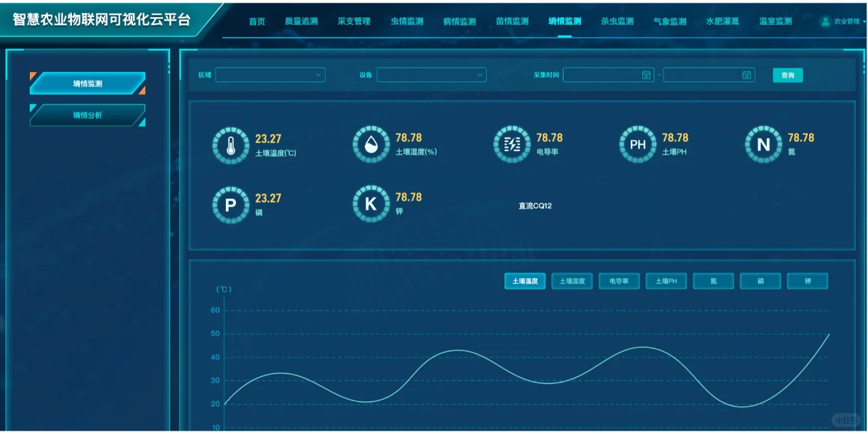This screenshot has height=434, width=868.
Task: Open calendar icon in end time field
Action: point(747,75)
